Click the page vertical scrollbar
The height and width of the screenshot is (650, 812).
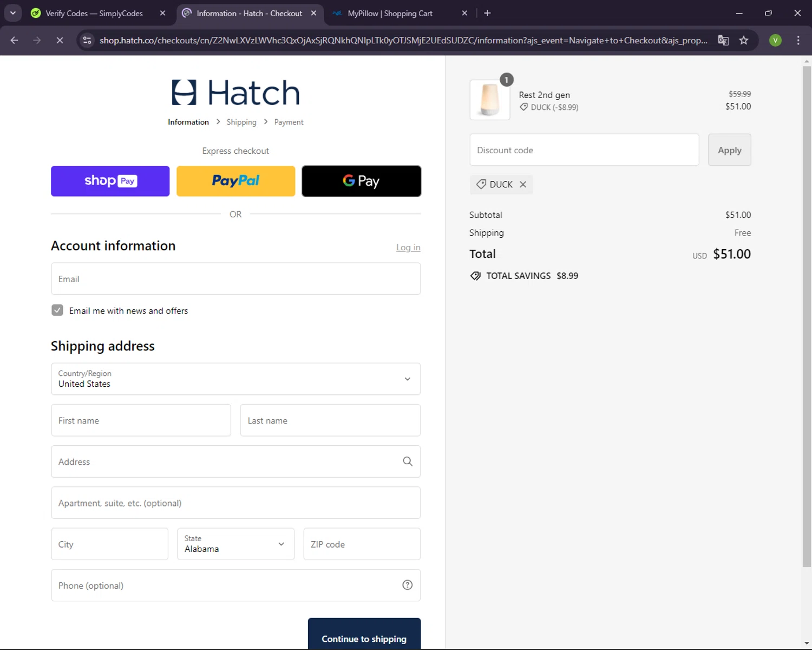tap(807, 317)
